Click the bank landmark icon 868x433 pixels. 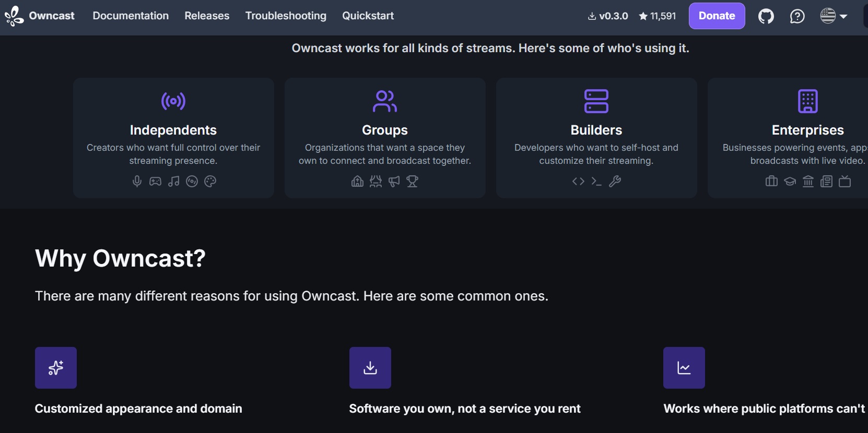pyautogui.click(x=808, y=181)
